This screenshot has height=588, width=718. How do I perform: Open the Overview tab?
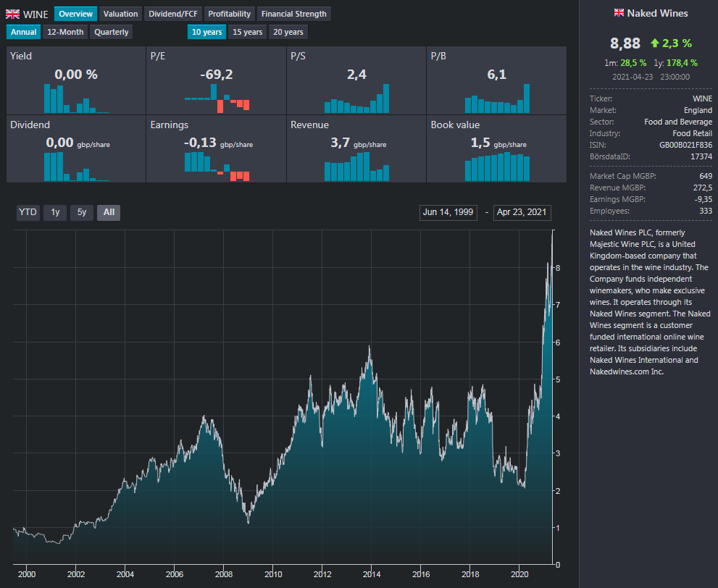click(75, 14)
